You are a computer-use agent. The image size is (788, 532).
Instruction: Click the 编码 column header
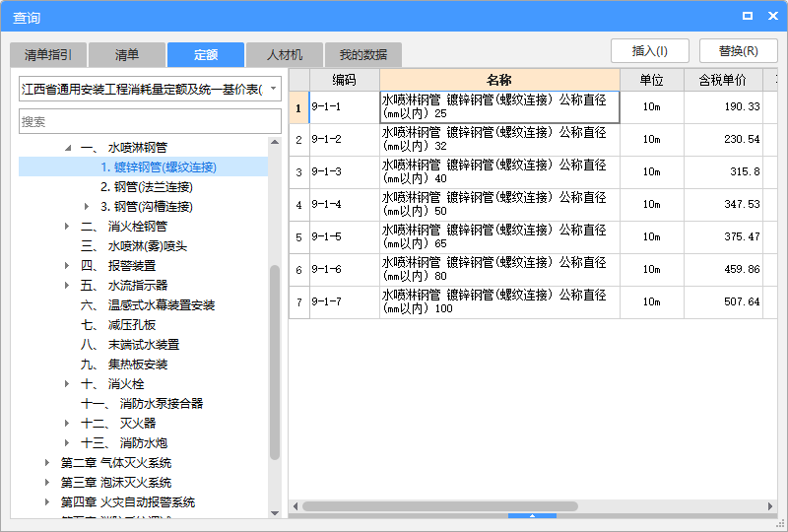point(344,80)
